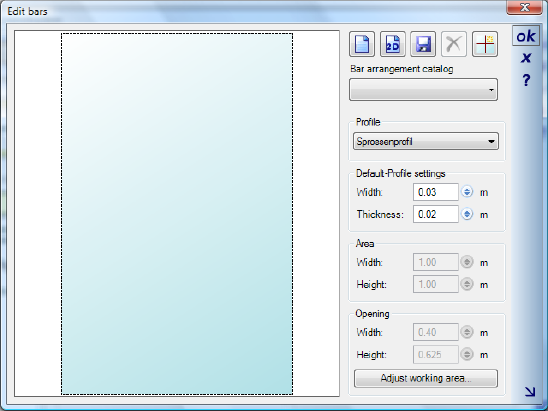Click the crossed bars grid icon
The width and height of the screenshot is (548, 411).
tap(485, 44)
